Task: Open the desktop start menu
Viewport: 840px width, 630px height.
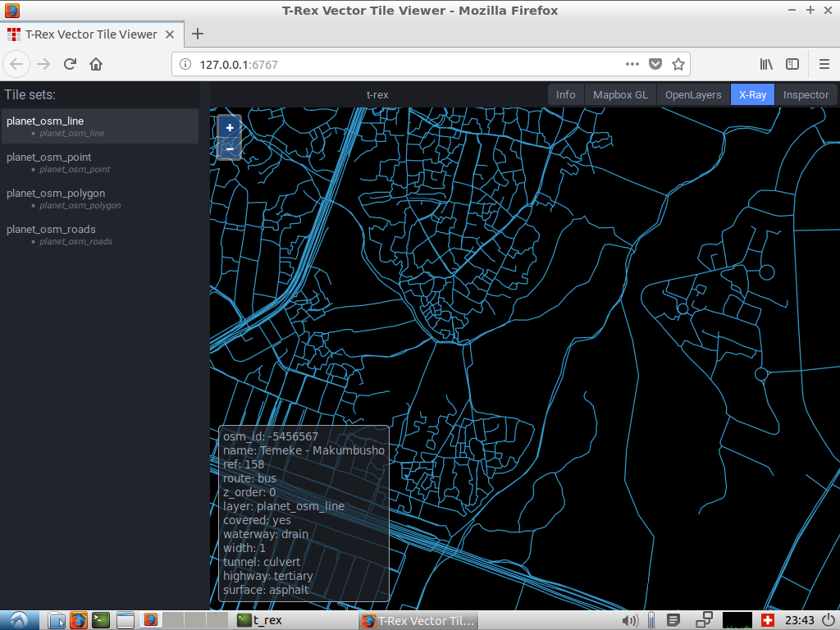Action: [20, 620]
